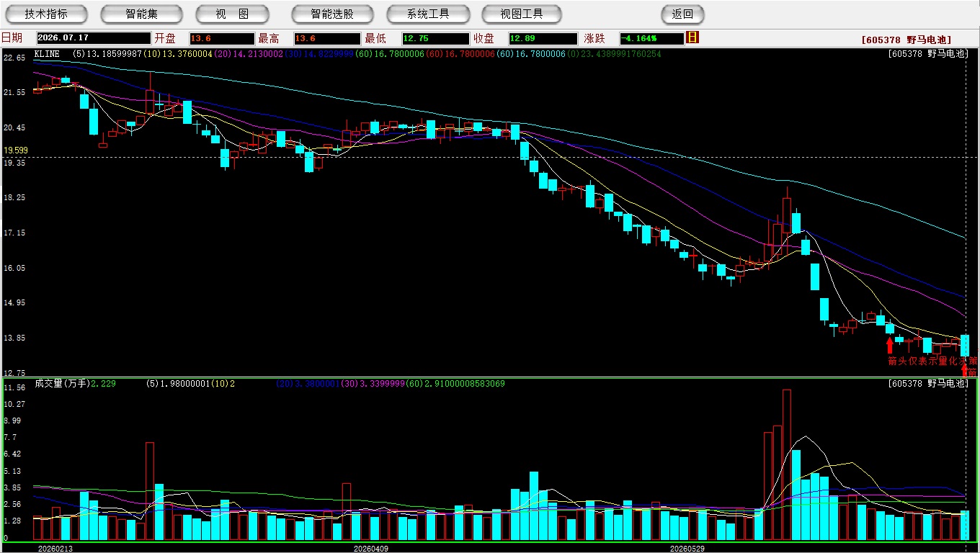Click the 涨跌 value -4.164%
980x553 pixels.
pos(652,39)
